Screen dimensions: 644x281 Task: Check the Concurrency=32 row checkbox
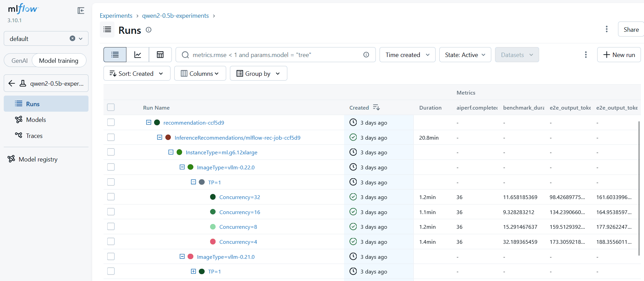pyautogui.click(x=111, y=197)
